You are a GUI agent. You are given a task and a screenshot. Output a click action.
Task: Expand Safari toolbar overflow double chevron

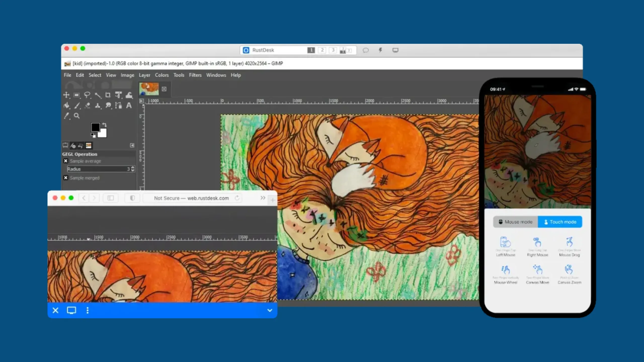(x=263, y=198)
